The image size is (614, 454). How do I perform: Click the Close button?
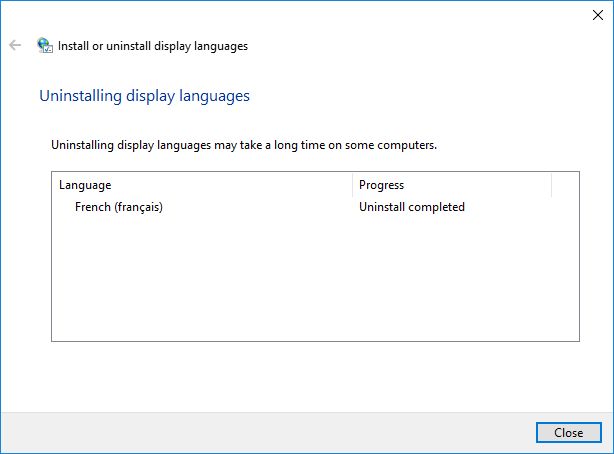569,432
